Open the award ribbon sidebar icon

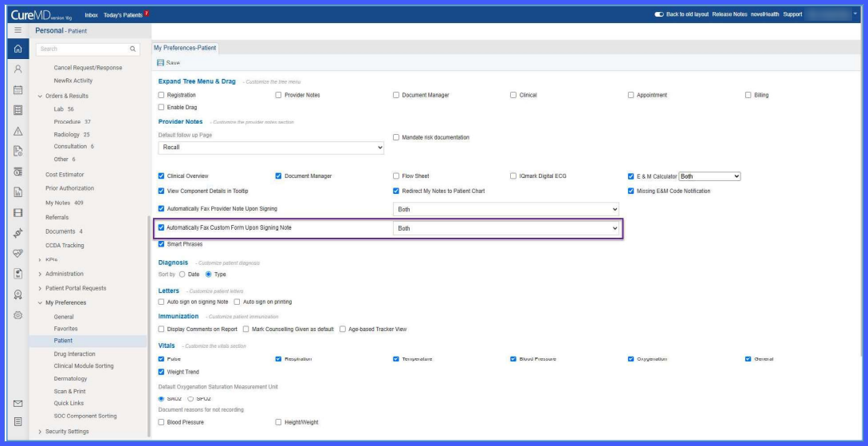[x=18, y=294]
